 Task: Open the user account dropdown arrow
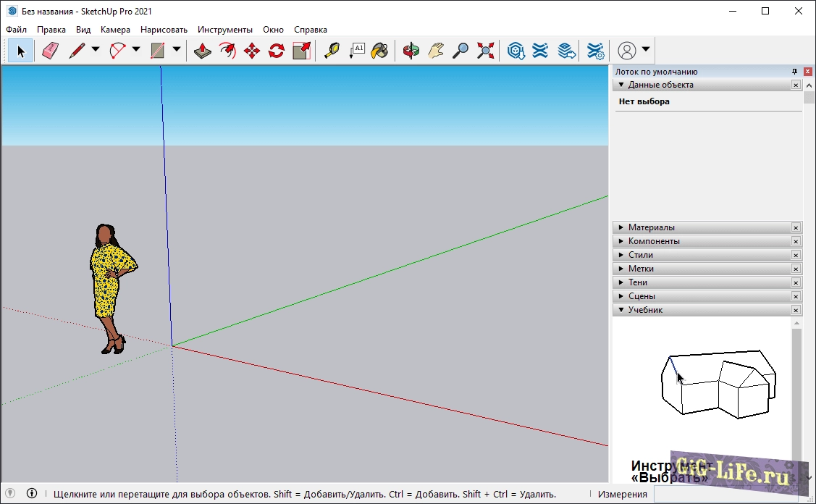pyautogui.click(x=646, y=51)
